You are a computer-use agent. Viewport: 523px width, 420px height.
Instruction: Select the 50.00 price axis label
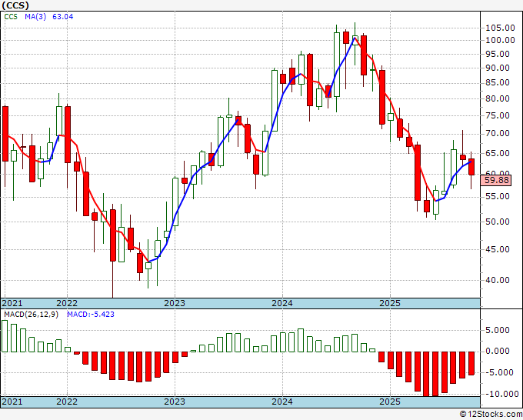pos(498,222)
